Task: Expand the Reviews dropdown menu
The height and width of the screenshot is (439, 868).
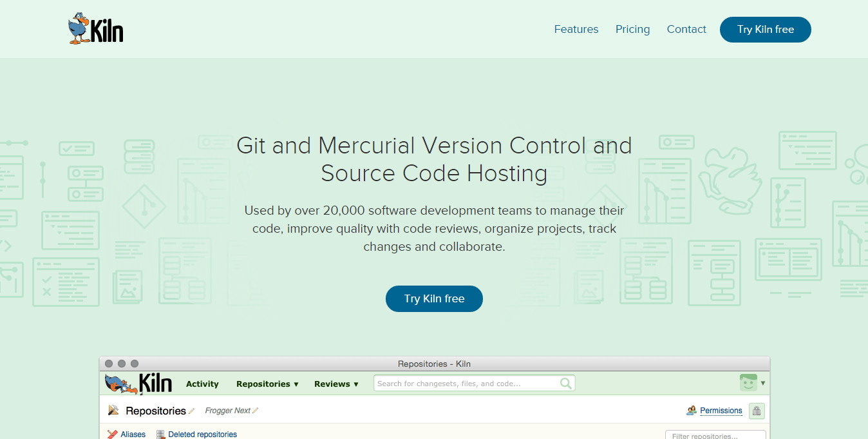Action: [x=336, y=384]
